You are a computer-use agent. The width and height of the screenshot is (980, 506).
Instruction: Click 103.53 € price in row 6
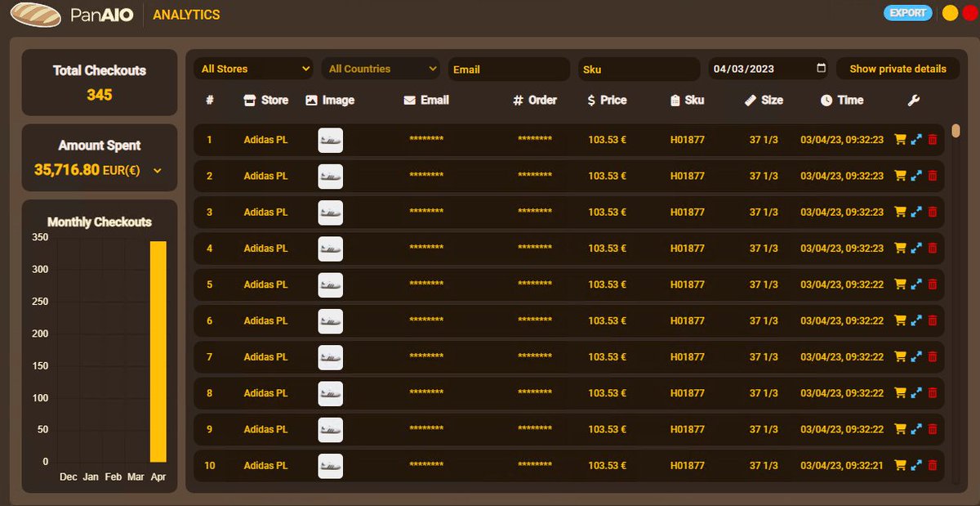608,320
